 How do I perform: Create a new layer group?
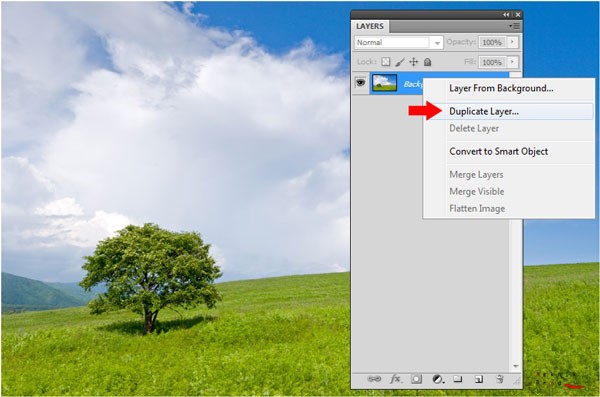[x=458, y=379]
